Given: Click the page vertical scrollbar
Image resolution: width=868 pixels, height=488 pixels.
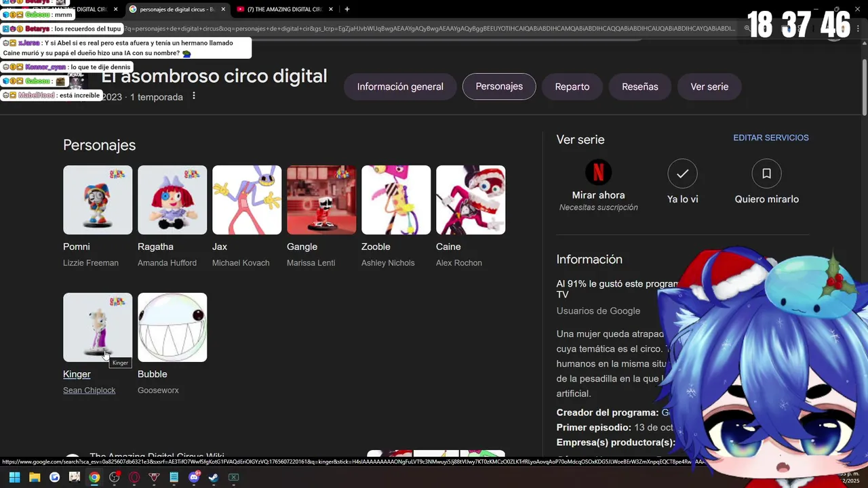Looking at the screenshot, I should tap(865, 87).
